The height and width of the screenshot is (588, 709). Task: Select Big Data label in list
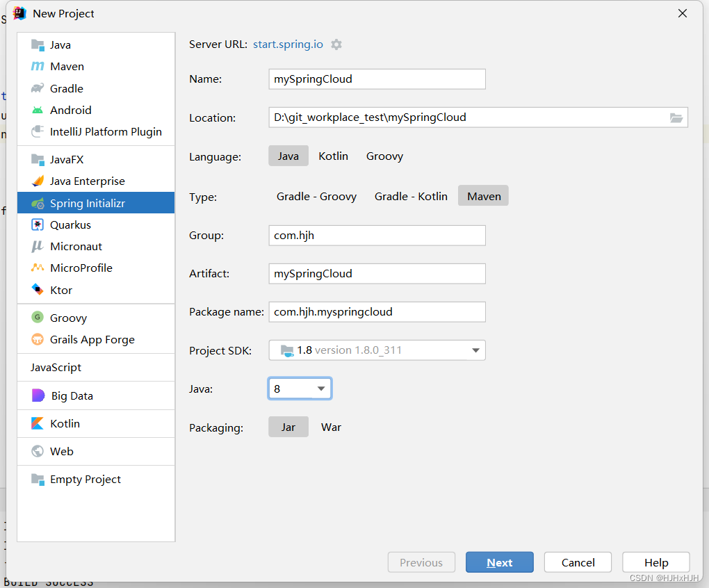[72, 396]
